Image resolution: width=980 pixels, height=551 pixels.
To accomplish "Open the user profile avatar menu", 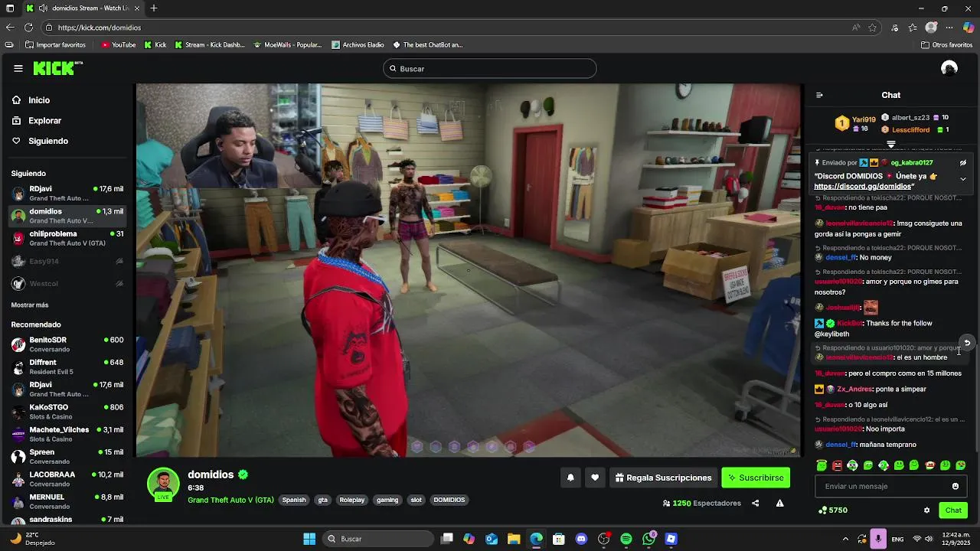I will 949,68.
